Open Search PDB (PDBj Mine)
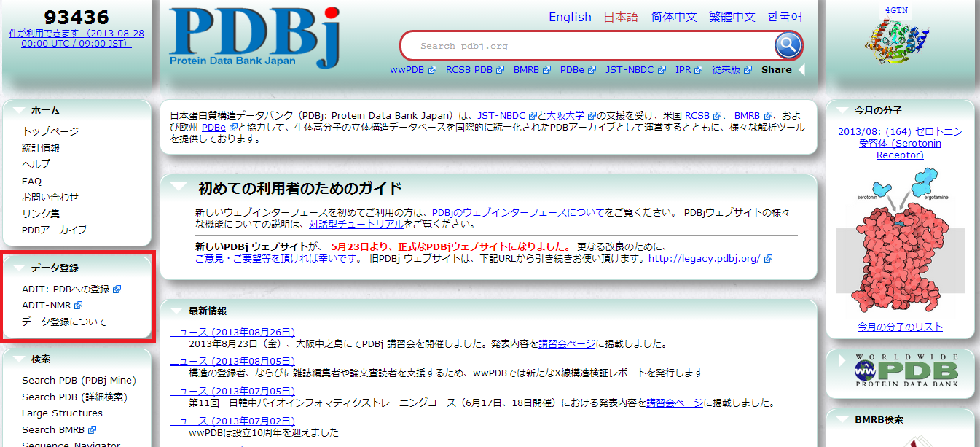The image size is (980, 447). [x=79, y=380]
